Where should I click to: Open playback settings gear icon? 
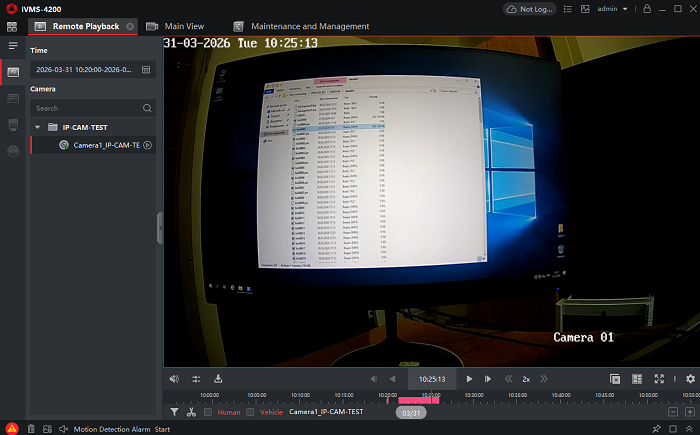[x=690, y=379]
